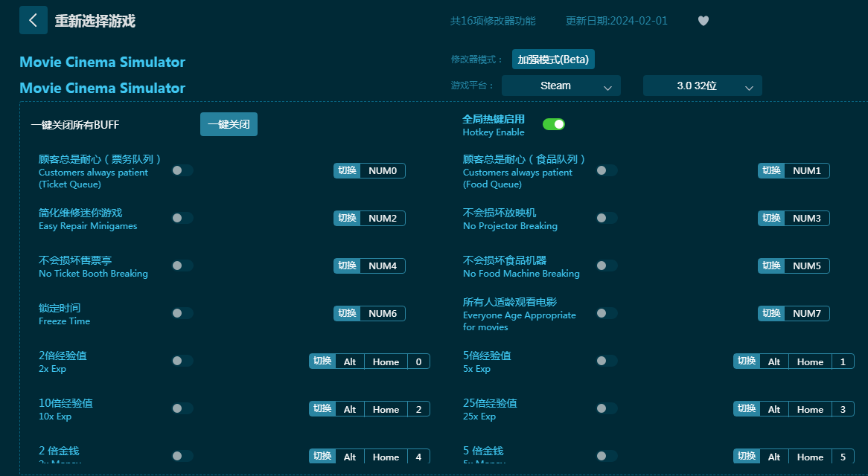Toggle No Food Machine Breaking
Viewport: 868px width, 476px height.
(607, 266)
